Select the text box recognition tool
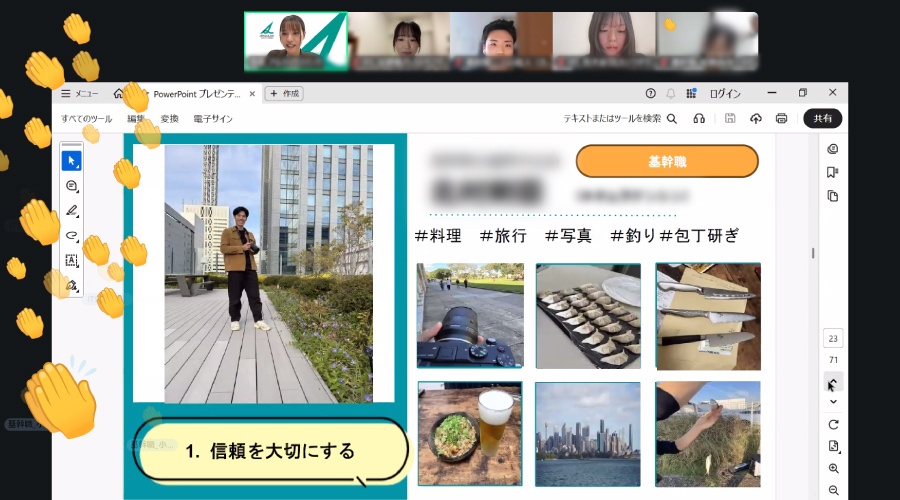The height and width of the screenshot is (500, 900). pos(71,261)
